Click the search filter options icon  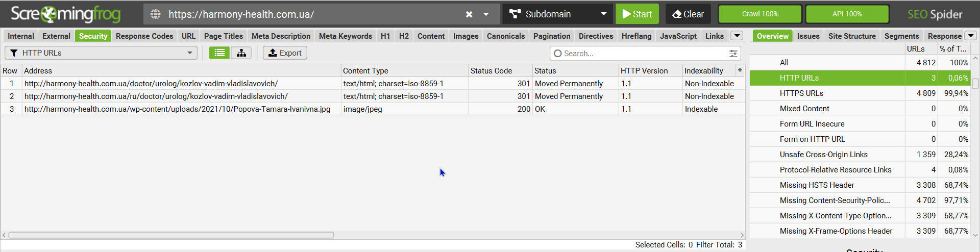733,54
